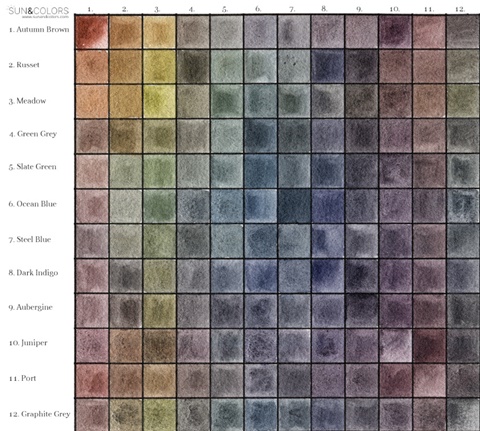Image resolution: width=480 pixels, height=431 pixels.
Task: Pick the swatch at Juniper column 10
Action: pyautogui.click(x=395, y=346)
